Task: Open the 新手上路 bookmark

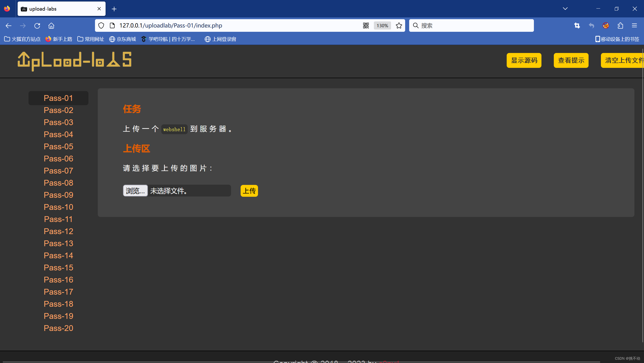Action: pyautogui.click(x=59, y=39)
